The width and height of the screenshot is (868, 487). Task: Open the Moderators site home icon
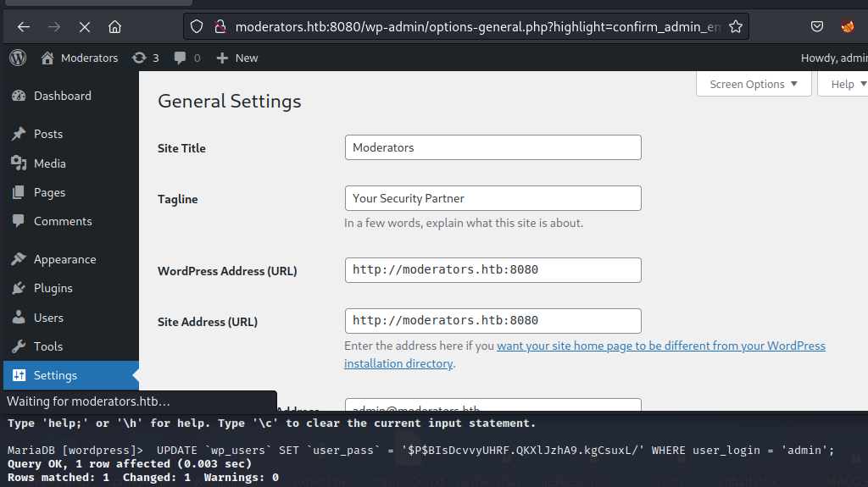click(48, 58)
